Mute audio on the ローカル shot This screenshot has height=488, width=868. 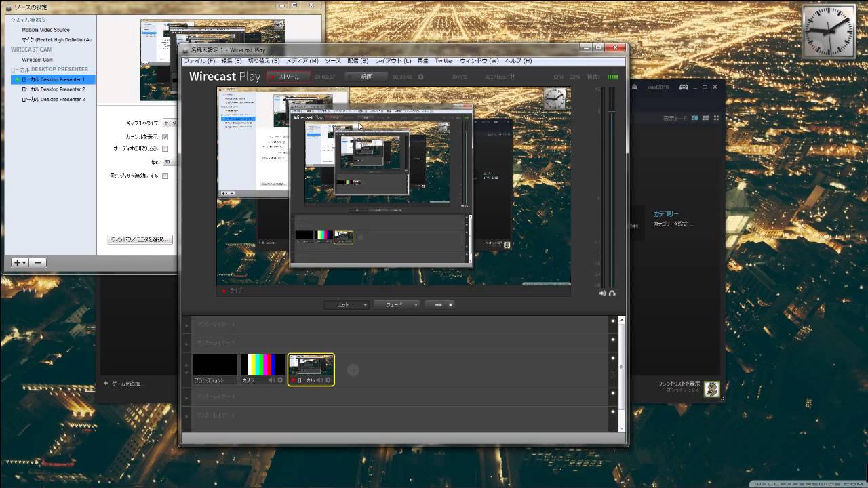coord(320,380)
